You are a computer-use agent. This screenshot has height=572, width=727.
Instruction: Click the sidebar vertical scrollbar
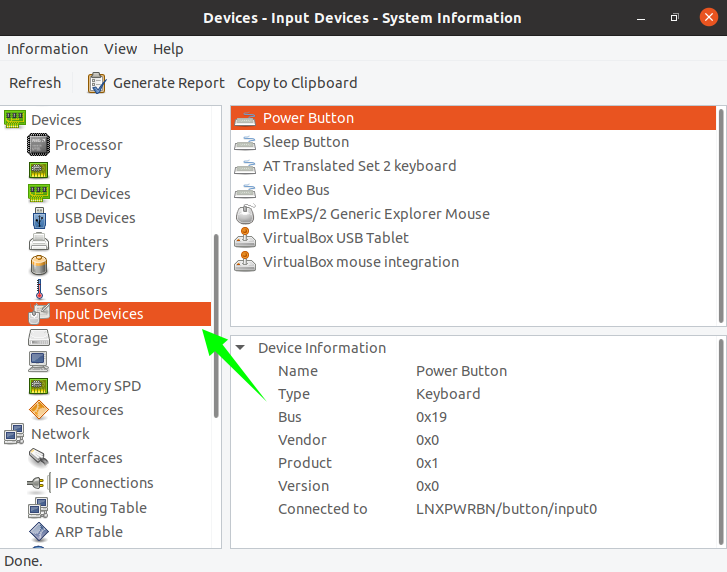[216, 325]
